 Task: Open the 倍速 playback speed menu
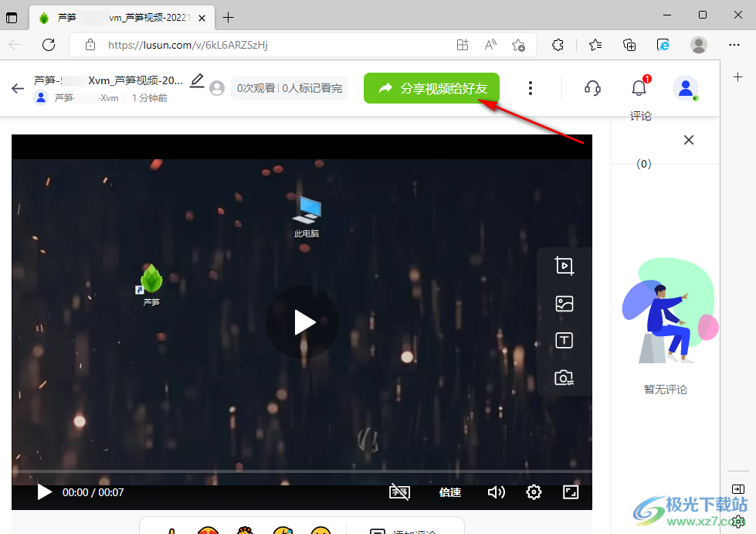coord(450,492)
